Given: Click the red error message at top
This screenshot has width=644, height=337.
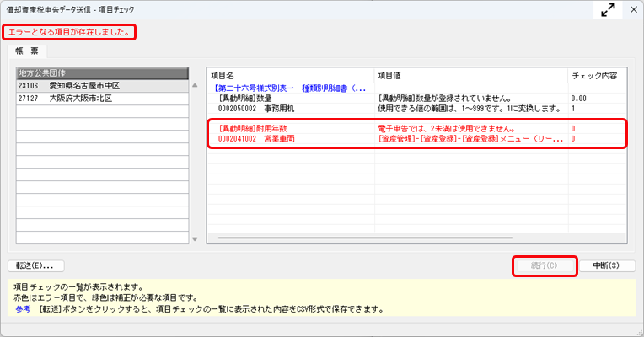Looking at the screenshot, I should (x=69, y=33).
